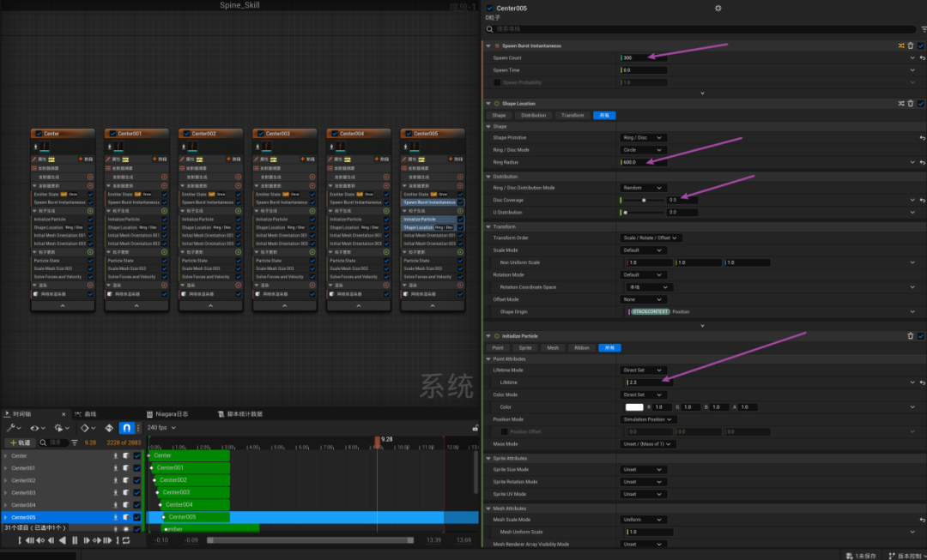
Task: Open the Ring / Disc Mode dropdown
Action: click(642, 150)
